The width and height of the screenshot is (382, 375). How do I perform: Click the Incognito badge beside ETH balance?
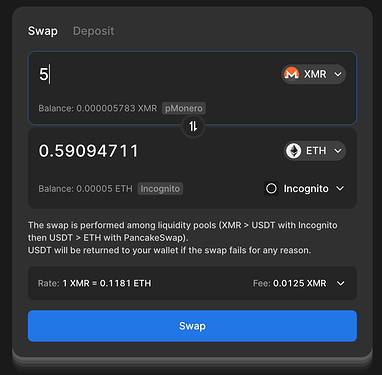160,189
